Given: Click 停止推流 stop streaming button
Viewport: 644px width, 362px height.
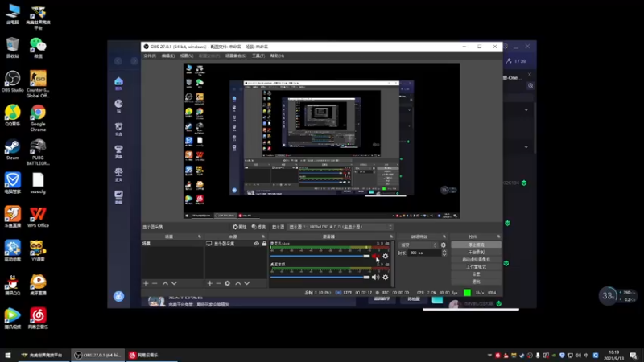Looking at the screenshot, I should [x=476, y=245].
